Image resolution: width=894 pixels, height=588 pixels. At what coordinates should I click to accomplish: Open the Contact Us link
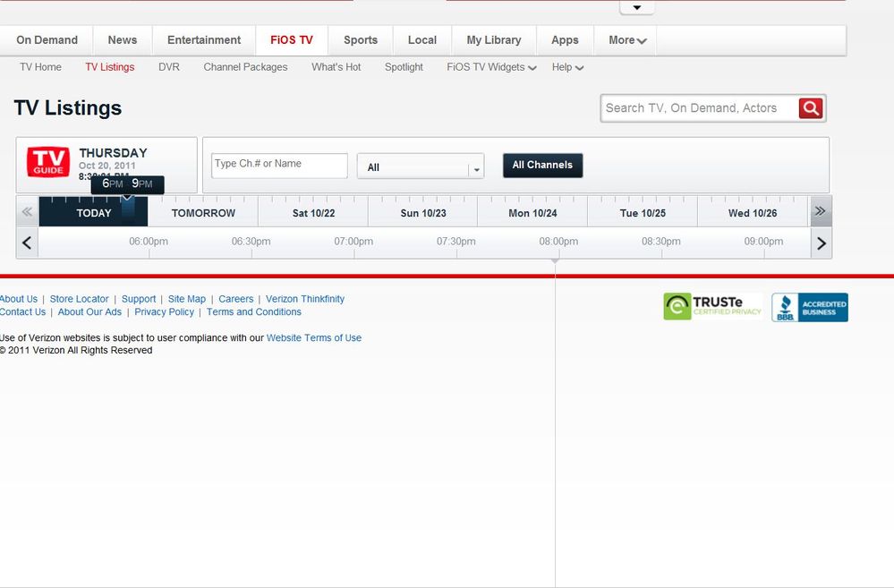point(22,312)
